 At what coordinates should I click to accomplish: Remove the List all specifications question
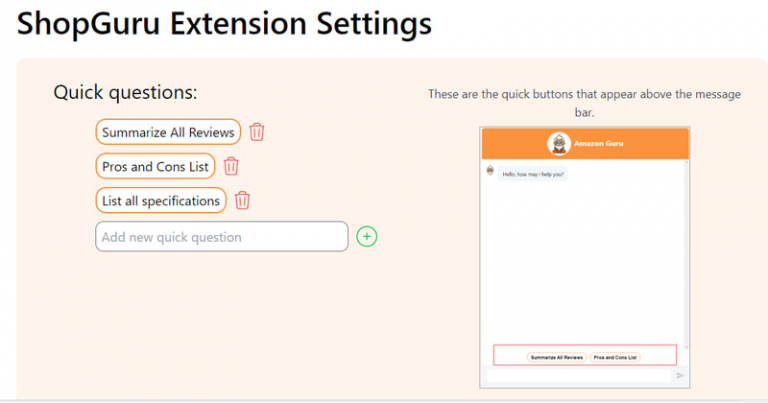click(x=242, y=200)
